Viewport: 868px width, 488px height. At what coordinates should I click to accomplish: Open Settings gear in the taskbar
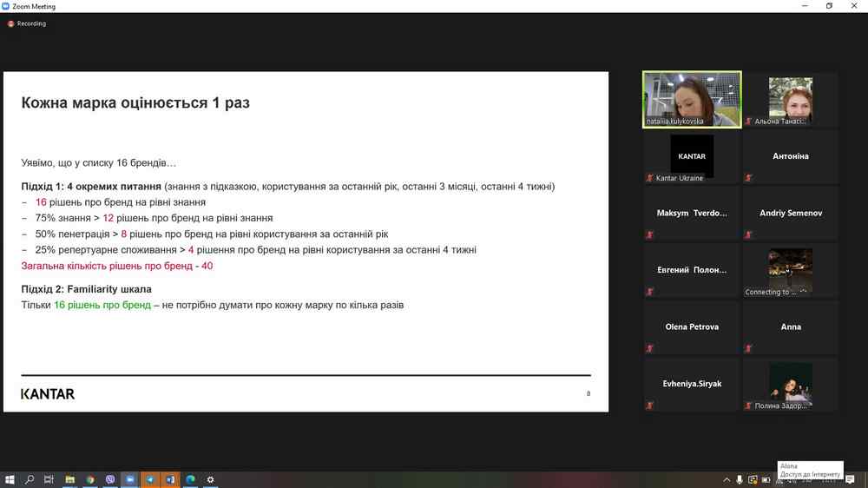coord(210,479)
